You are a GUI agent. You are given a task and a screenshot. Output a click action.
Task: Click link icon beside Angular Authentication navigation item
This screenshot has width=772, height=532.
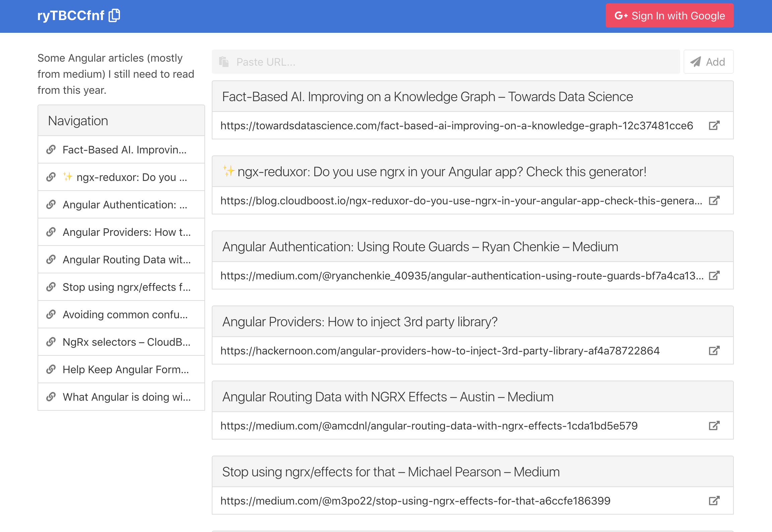(51, 204)
